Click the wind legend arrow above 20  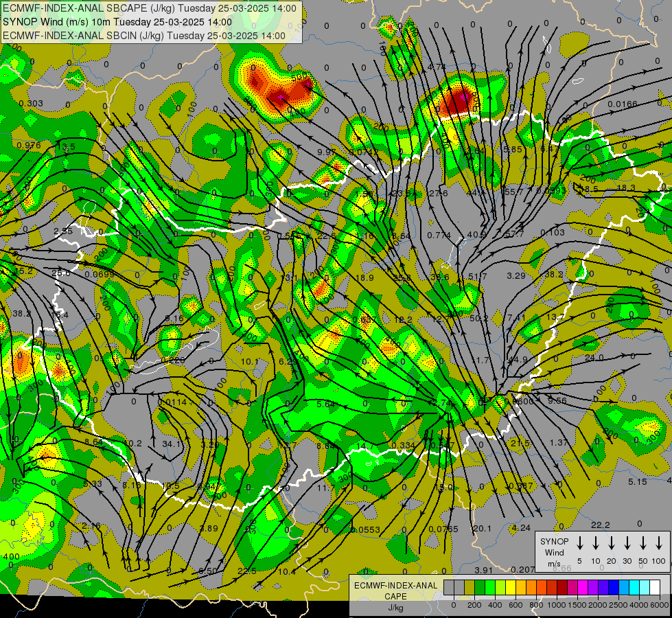click(x=611, y=543)
